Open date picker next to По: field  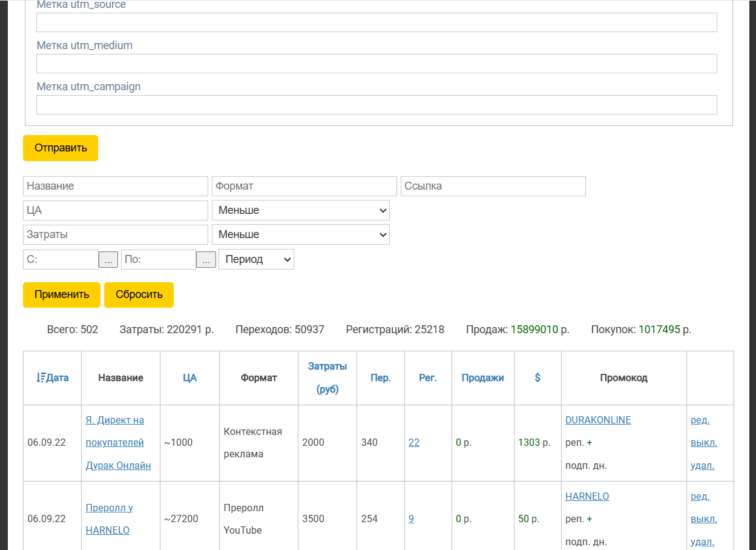click(x=206, y=260)
